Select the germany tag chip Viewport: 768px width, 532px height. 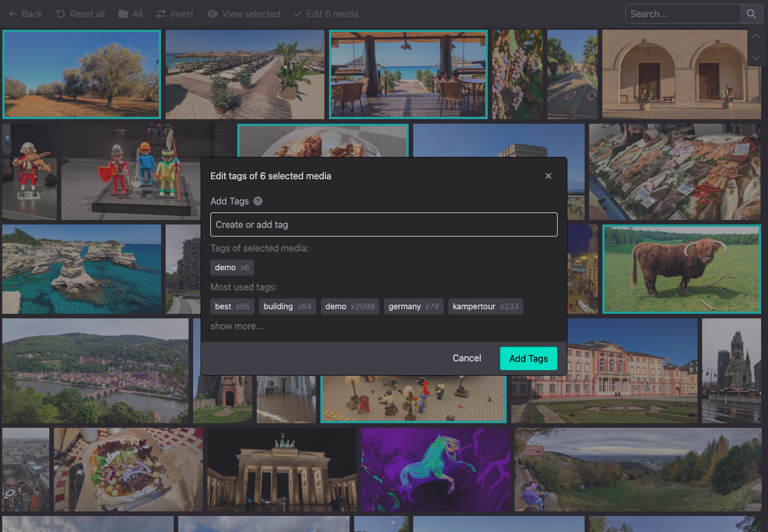click(x=413, y=306)
